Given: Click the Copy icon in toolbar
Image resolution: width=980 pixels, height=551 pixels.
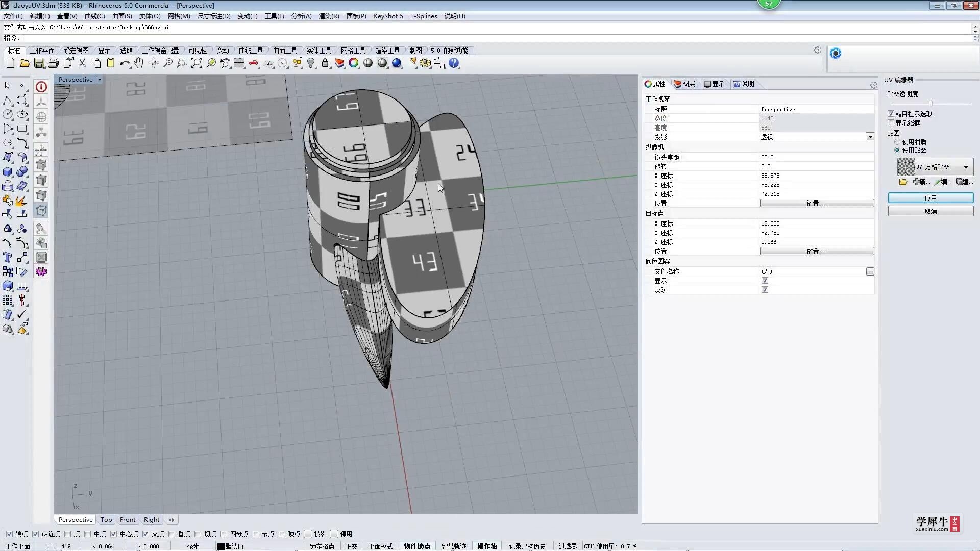Looking at the screenshot, I should pos(96,63).
